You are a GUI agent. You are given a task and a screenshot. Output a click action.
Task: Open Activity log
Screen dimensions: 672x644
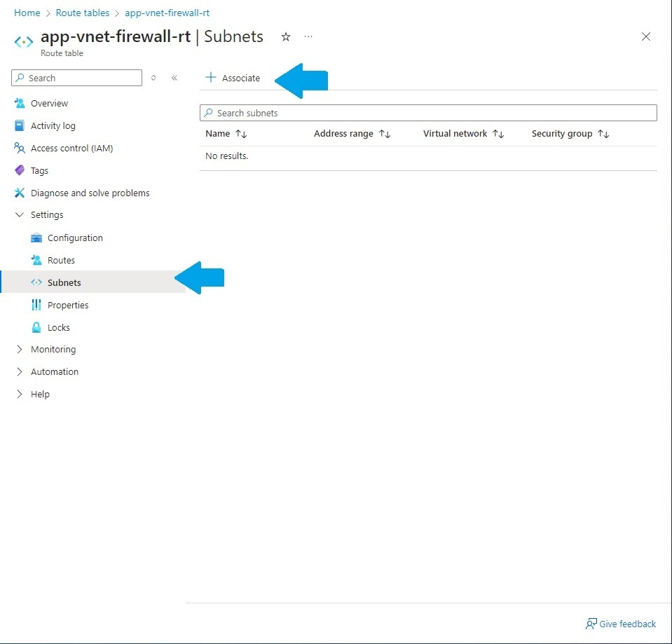(53, 125)
